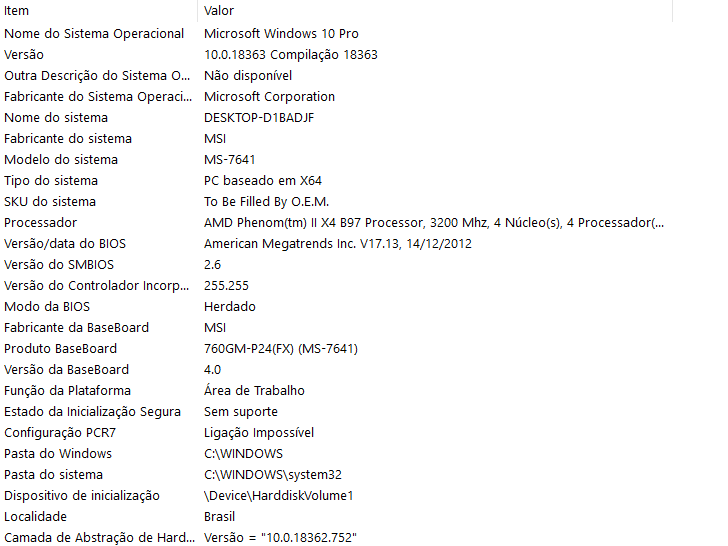Viewport: 728px width, 546px height.
Task: Select the Pasta do Windows row
Action: coord(336,453)
